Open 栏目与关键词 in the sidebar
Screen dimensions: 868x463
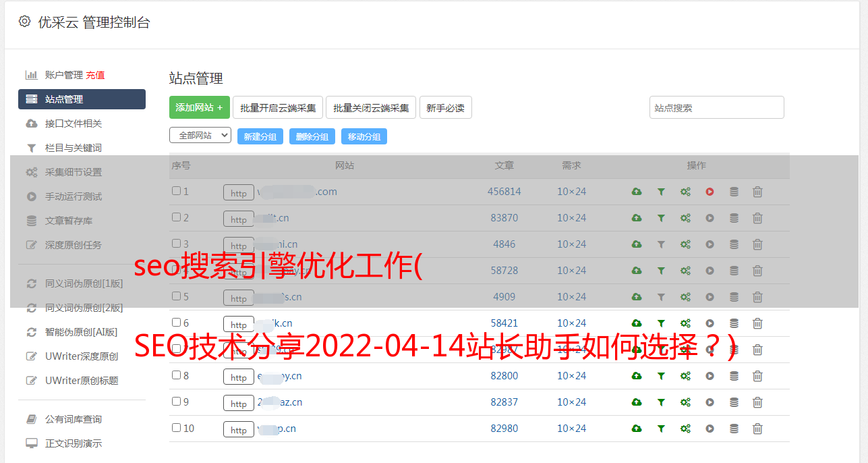click(x=74, y=148)
